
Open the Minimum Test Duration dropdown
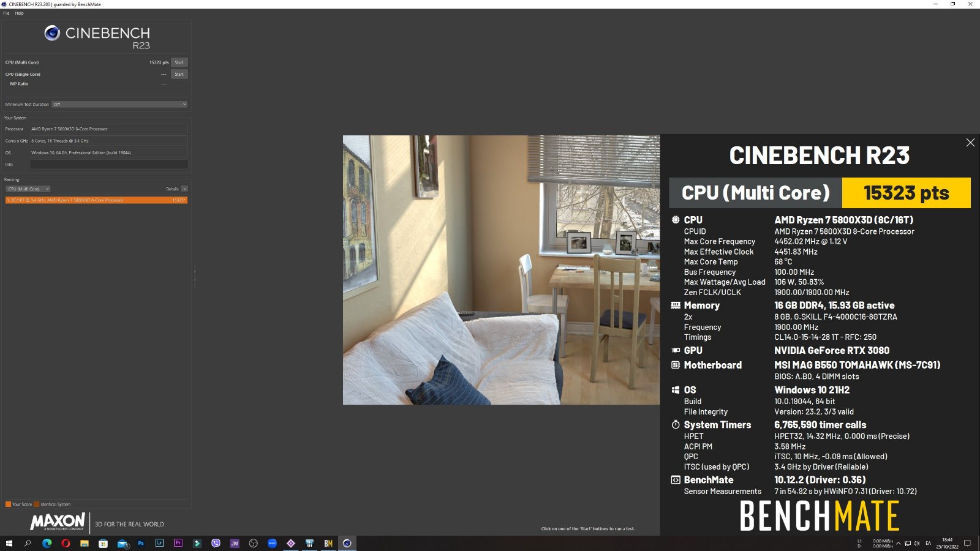pos(119,104)
